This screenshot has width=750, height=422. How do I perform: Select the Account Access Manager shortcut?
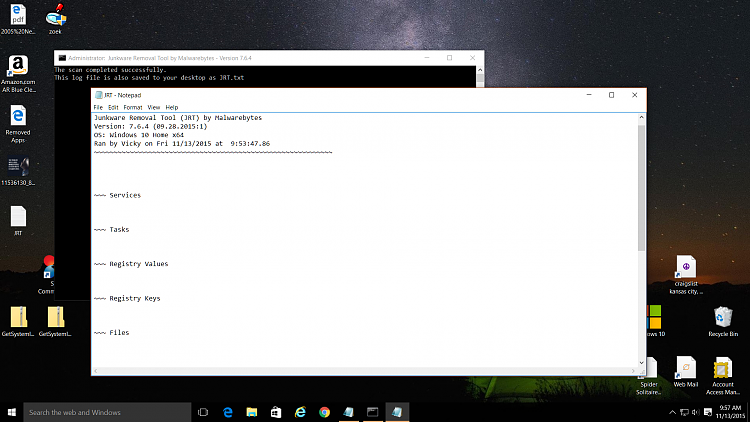click(723, 376)
